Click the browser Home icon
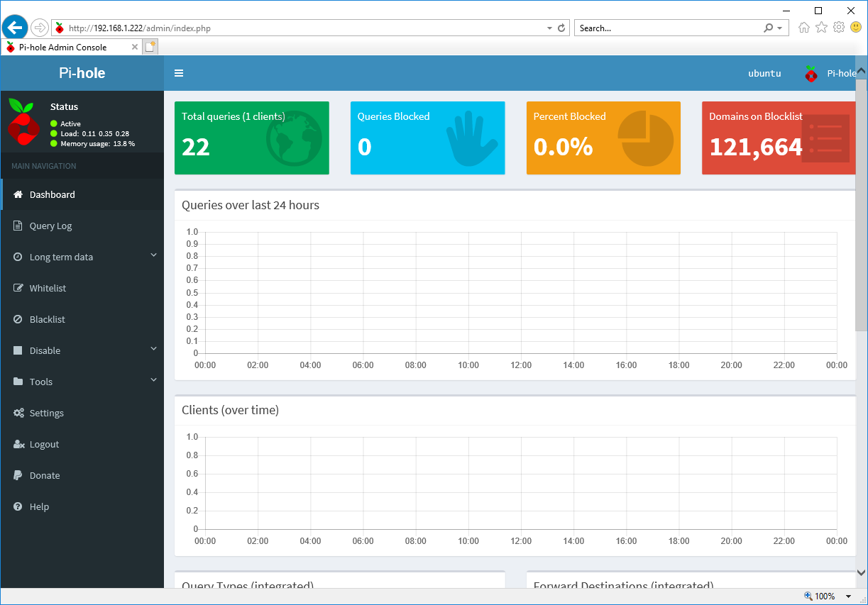 pyautogui.click(x=804, y=28)
